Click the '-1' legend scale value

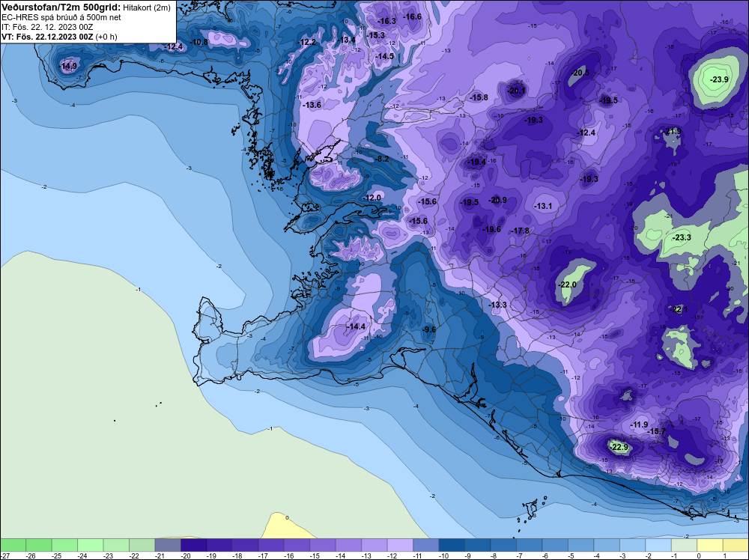675,556
